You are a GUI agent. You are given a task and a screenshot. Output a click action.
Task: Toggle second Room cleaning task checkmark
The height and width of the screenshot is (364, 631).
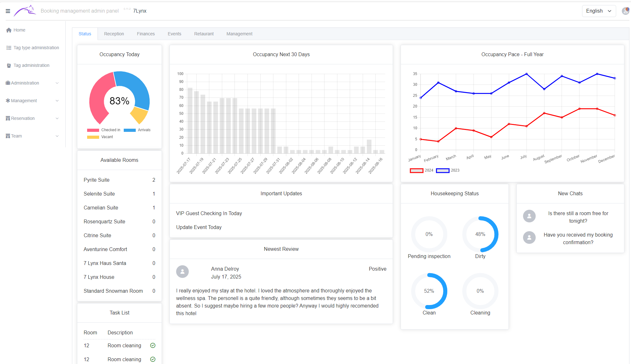pyautogui.click(x=153, y=359)
